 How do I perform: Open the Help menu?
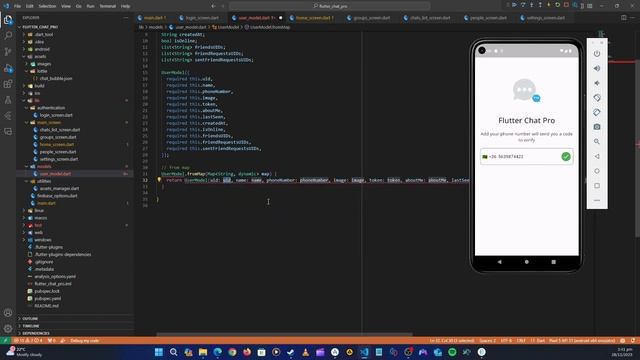(125, 6)
